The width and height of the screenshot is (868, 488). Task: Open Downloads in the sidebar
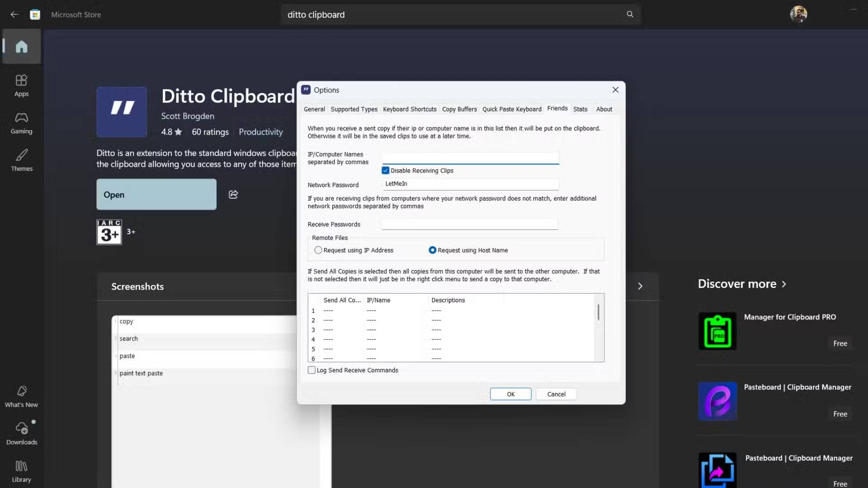coord(21,433)
